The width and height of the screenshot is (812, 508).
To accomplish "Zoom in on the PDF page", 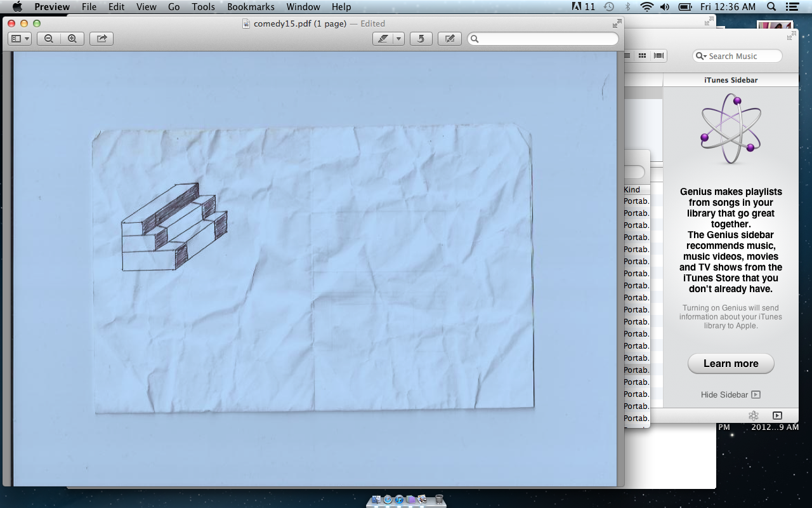I will 72,39.
